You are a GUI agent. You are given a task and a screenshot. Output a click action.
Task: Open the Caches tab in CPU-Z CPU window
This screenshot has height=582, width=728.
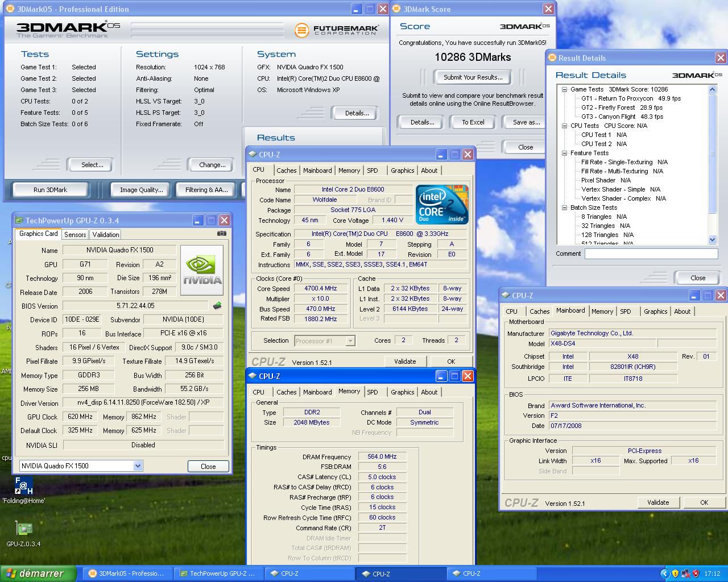click(286, 171)
